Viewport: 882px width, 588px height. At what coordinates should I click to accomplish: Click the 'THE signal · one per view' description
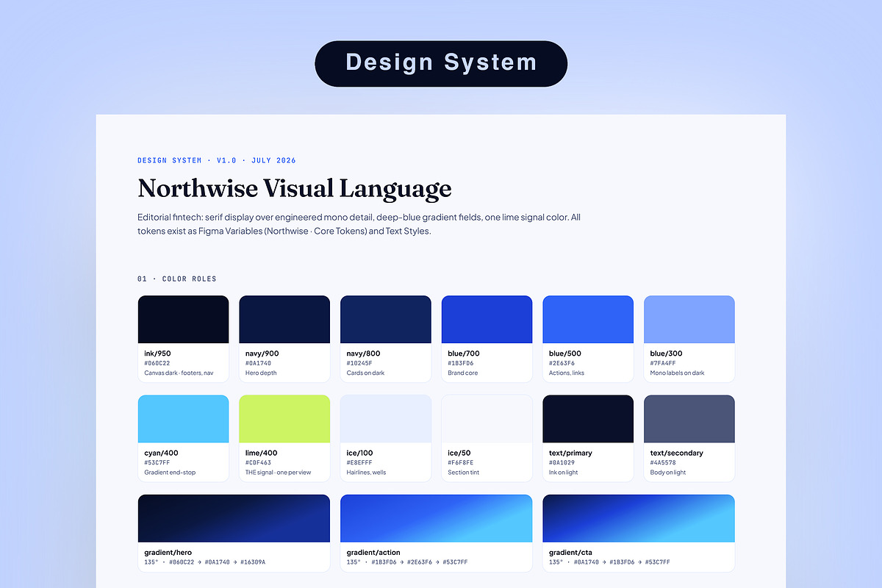click(278, 472)
